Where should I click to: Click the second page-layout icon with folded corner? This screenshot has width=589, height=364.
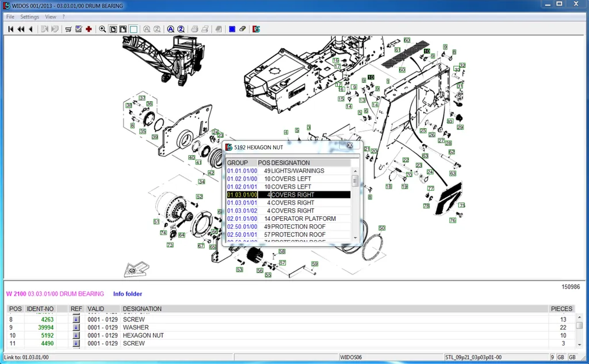click(x=123, y=29)
